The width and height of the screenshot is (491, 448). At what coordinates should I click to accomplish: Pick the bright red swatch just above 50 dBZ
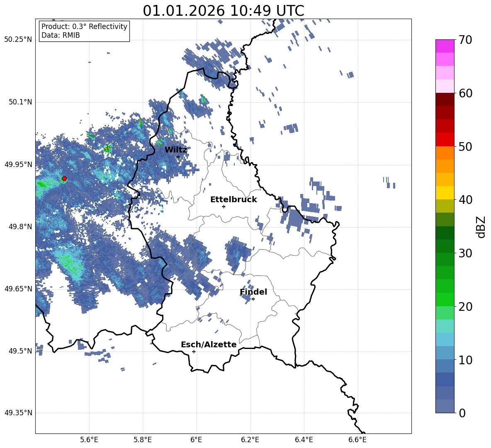pyautogui.click(x=445, y=140)
